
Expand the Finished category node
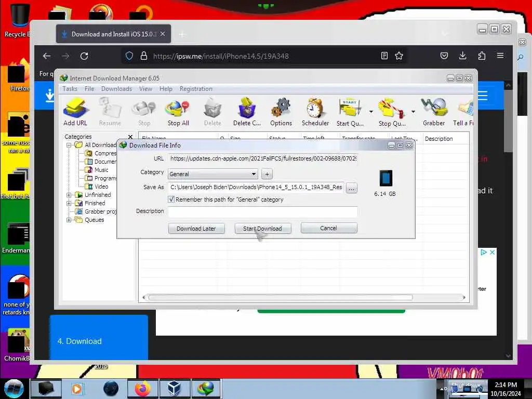69,203
